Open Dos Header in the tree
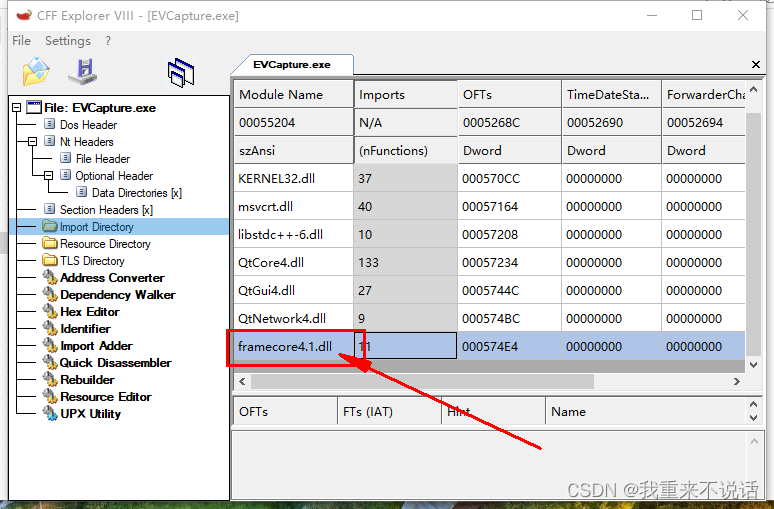Screen dimensions: 774x509 pos(88,124)
